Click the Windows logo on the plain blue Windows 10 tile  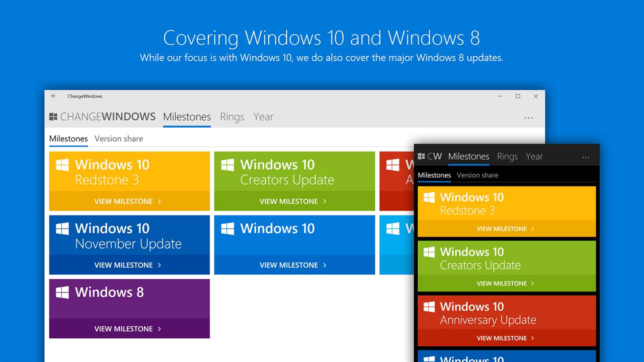(228, 229)
